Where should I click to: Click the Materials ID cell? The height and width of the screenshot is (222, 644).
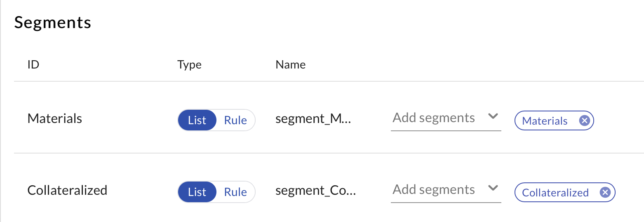55,119
